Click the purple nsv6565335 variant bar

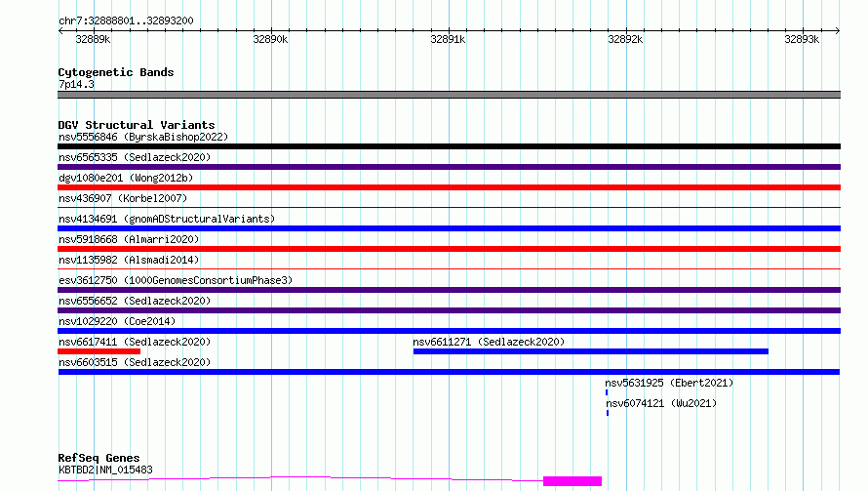tap(449, 167)
